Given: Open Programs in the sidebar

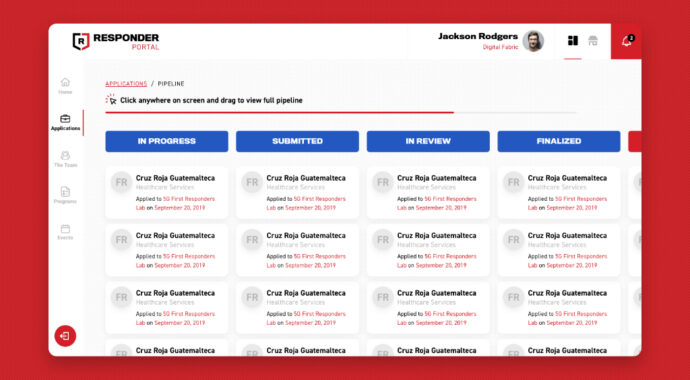Looking at the screenshot, I should coord(65,196).
